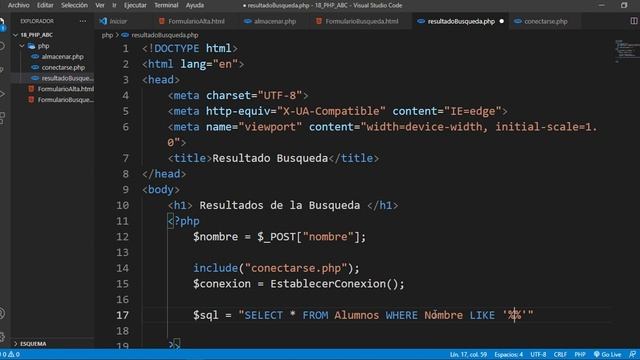Click the unsaved dot on resultadoBusqueda.php tab
Image resolution: width=640 pixels, height=360 pixels.
502,21
